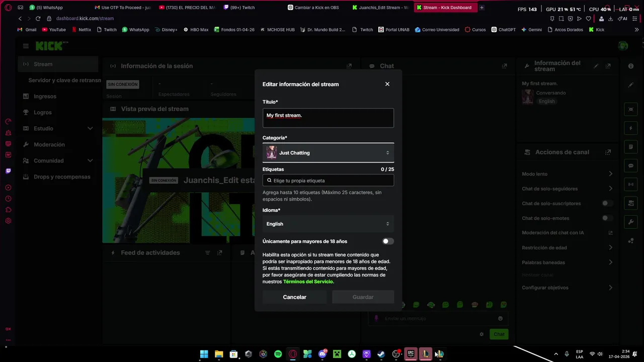Screen dimensions: 644x362
Task: Open Feed de actividades filter icon
Action: (207, 252)
